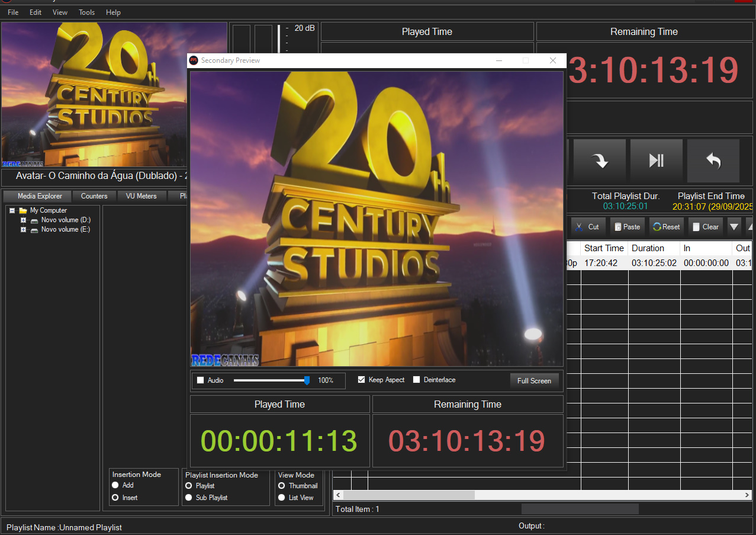The width and height of the screenshot is (756, 535).
Task: Enable the Audio checkbox in Secondary Preview
Action: coord(200,380)
